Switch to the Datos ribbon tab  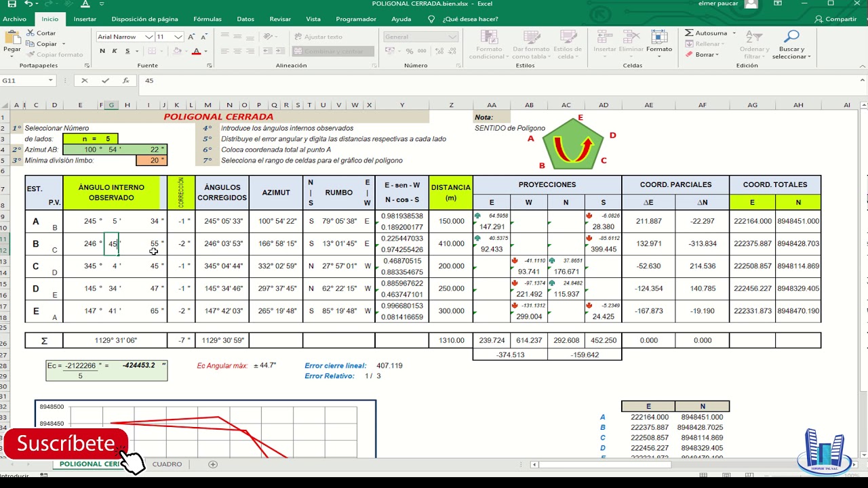[245, 19]
